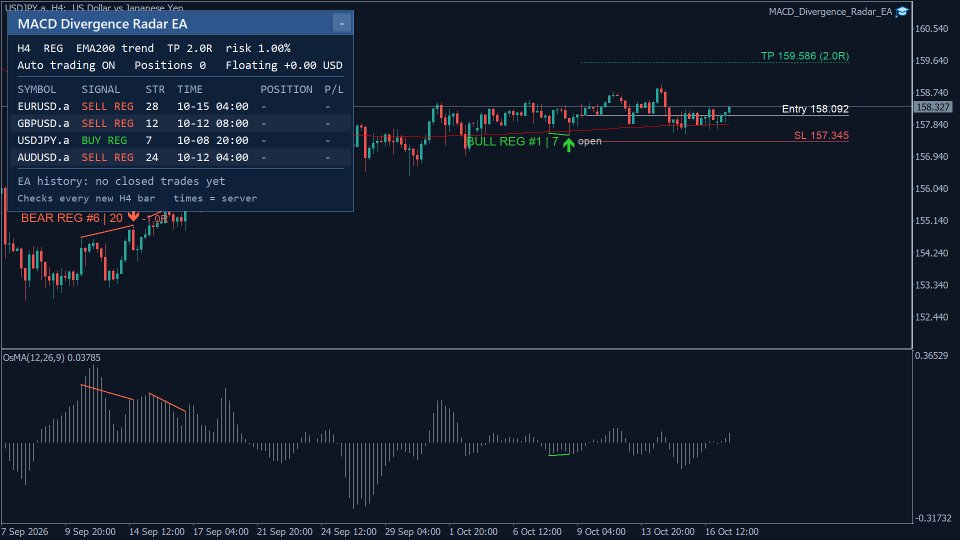Click the EMA200 trend setting text

tap(115, 48)
